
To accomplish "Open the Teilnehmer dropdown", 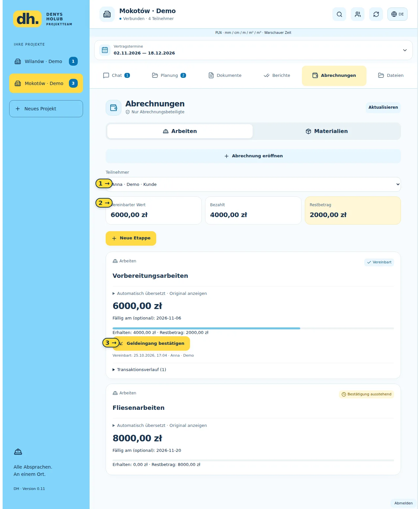I will pos(253,185).
